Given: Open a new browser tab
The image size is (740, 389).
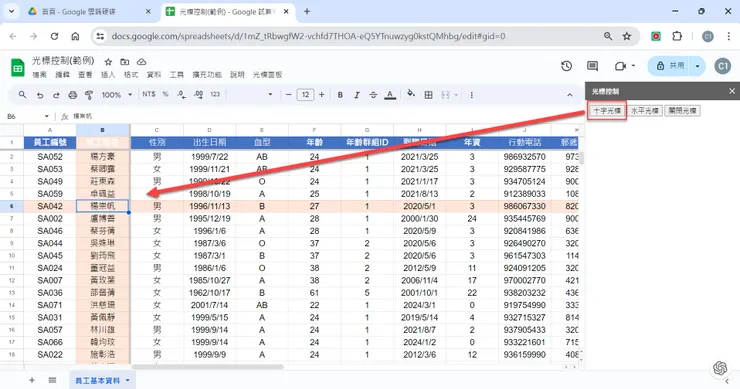Looking at the screenshot, I should [307, 11].
